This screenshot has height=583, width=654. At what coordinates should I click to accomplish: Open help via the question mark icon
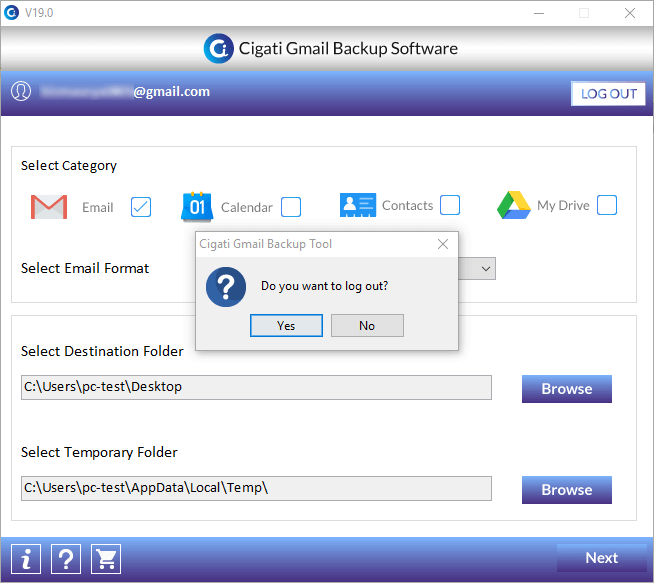point(66,559)
